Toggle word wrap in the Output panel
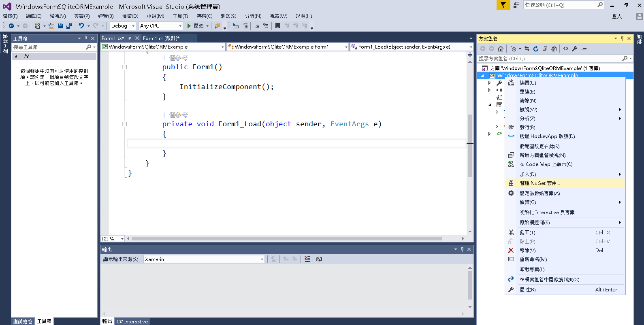Viewport: 644px width, 325px height. coord(319,259)
